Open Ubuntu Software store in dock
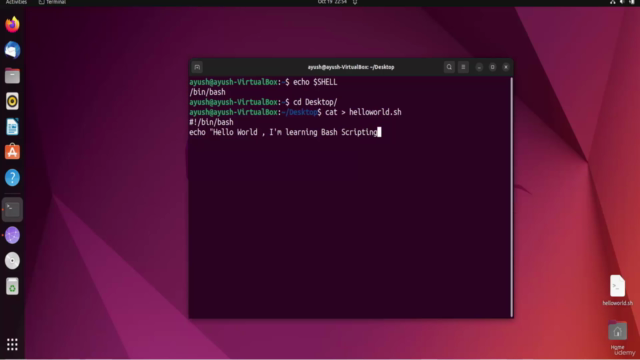 (12, 152)
